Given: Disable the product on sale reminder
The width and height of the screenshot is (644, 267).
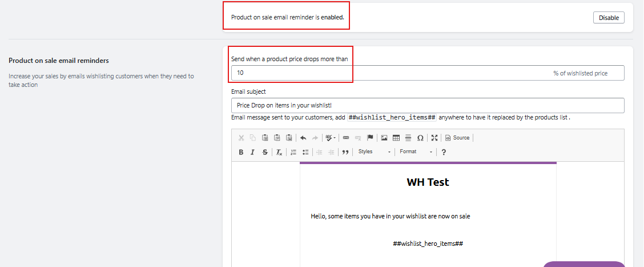Looking at the screenshot, I should (x=609, y=18).
